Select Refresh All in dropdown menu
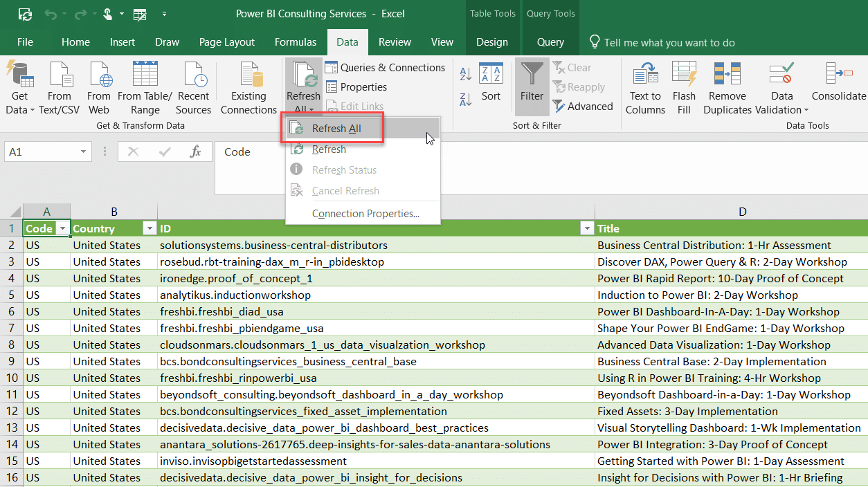Viewport: 868px width, 487px height. pos(363,129)
